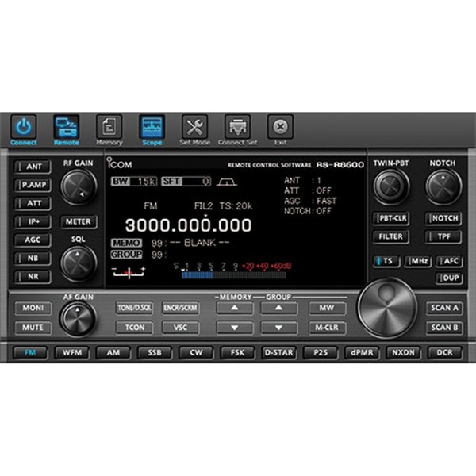Image resolution: width=476 pixels, height=476 pixels.
Task: Toggle the MHz step button
Action: [x=418, y=261]
